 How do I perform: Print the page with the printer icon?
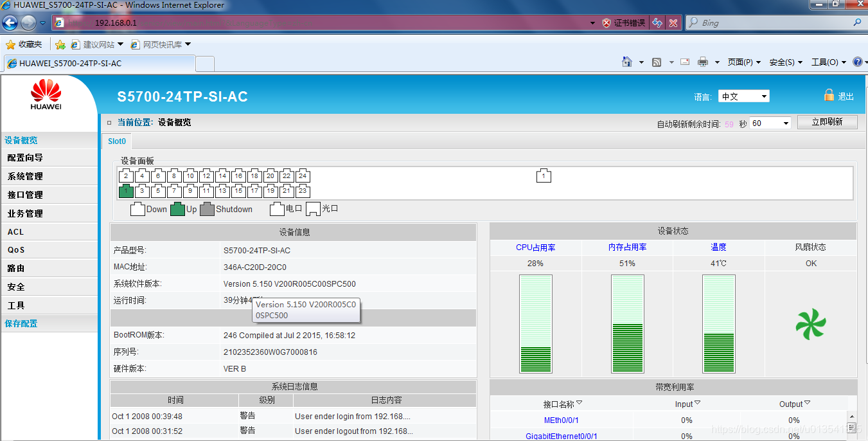coord(703,62)
